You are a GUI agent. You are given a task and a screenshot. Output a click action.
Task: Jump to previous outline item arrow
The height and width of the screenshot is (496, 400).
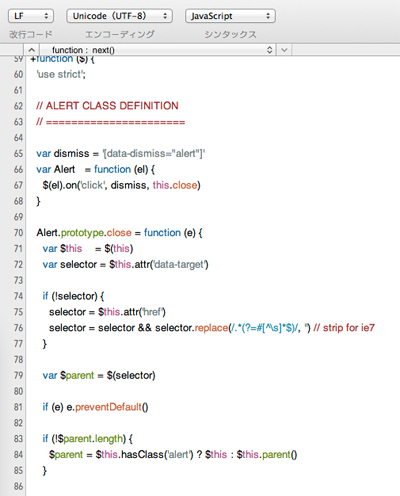pyautogui.click(x=32, y=50)
